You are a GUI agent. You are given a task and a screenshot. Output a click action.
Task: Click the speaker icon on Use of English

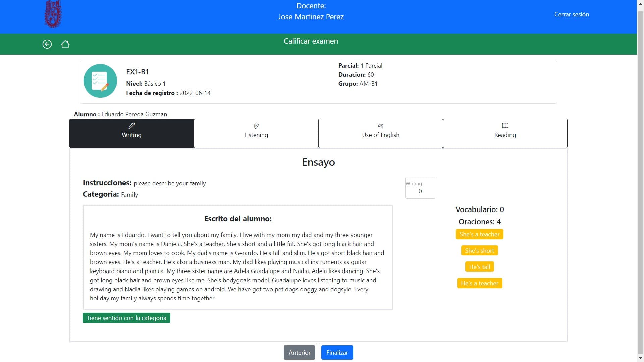380,126
